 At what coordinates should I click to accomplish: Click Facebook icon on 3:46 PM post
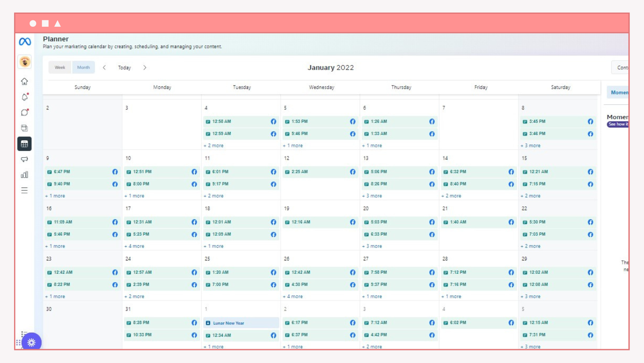coord(591,134)
